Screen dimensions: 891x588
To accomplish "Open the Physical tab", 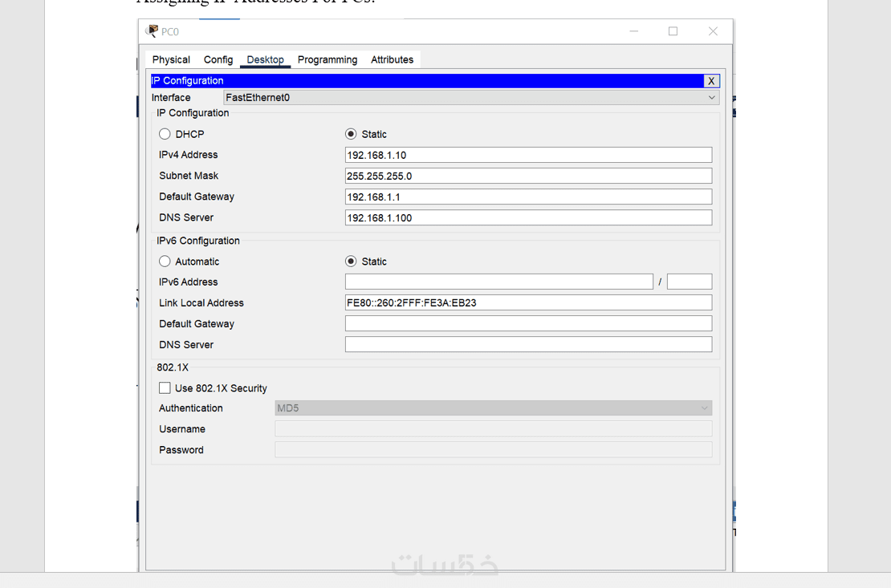I will coord(171,59).
